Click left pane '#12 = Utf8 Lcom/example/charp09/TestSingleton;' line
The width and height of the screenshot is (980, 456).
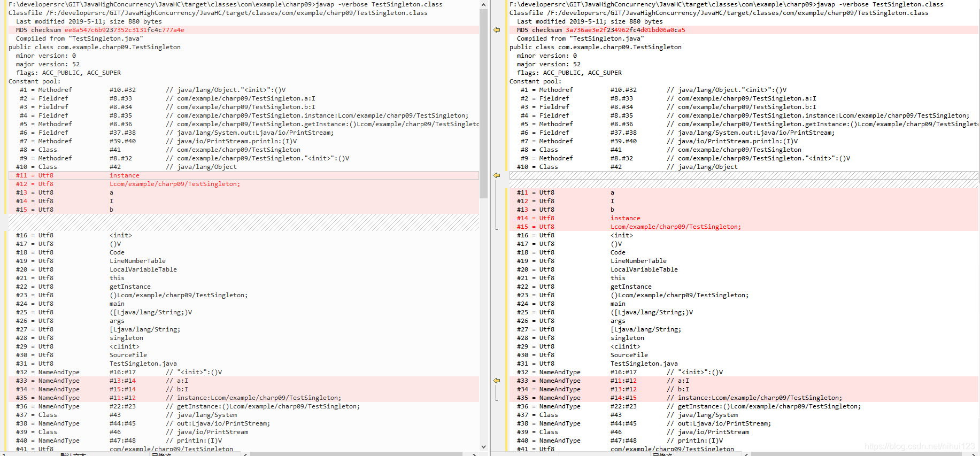244,184
